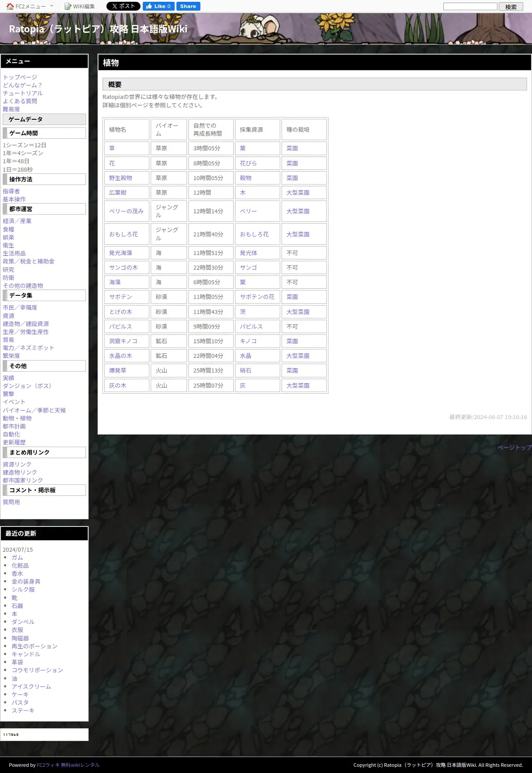Open the 防衛 sidebar link
The height and width of the screenshot is (773, 532).
(x=8, y=278)
